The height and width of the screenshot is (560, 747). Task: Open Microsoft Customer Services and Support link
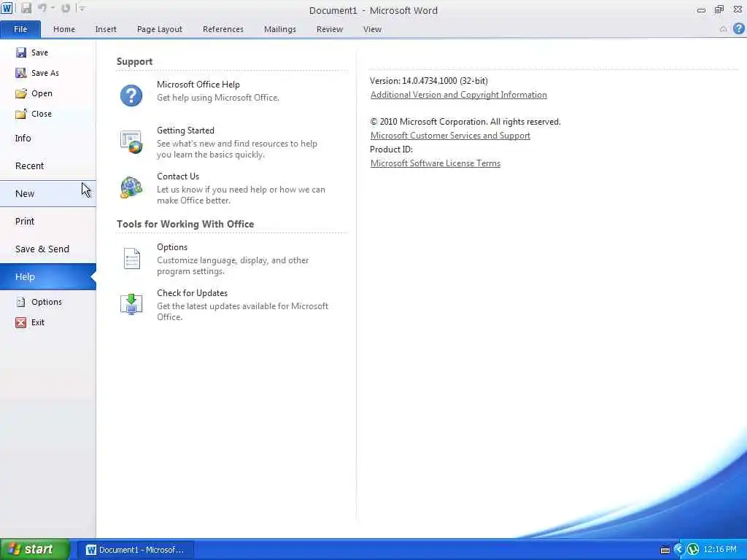(x=450, y=136)
